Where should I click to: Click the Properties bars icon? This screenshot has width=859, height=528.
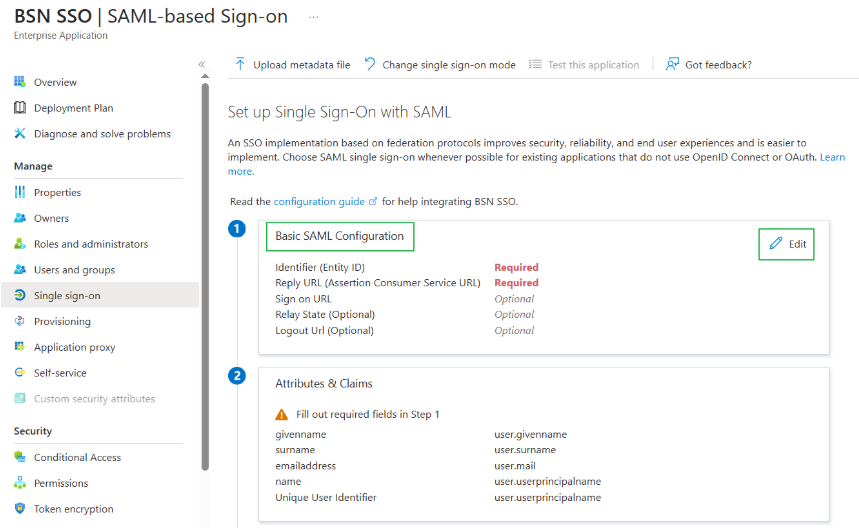click(20, 192)
